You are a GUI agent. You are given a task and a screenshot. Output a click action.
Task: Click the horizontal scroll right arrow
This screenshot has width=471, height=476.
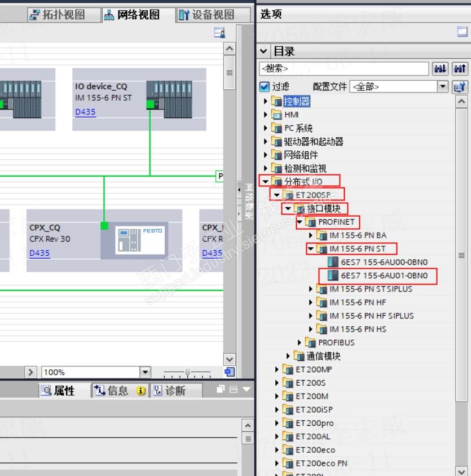(30, 372)
